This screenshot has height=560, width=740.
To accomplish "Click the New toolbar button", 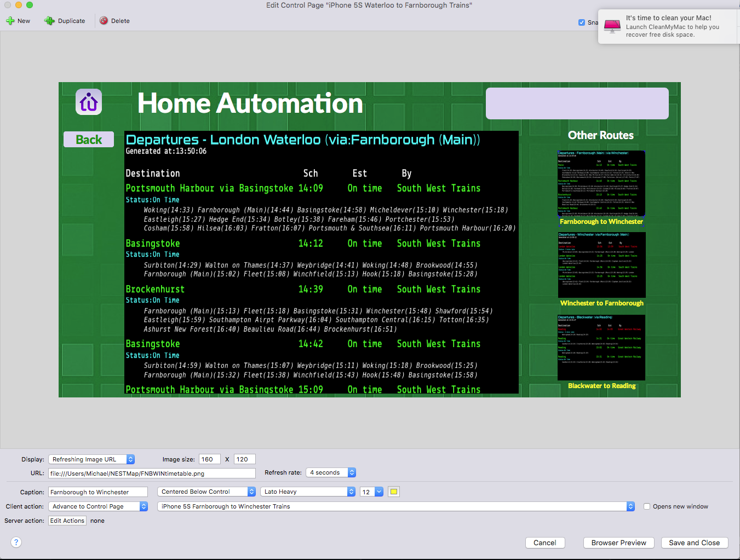I will click(x=18, y=21).
